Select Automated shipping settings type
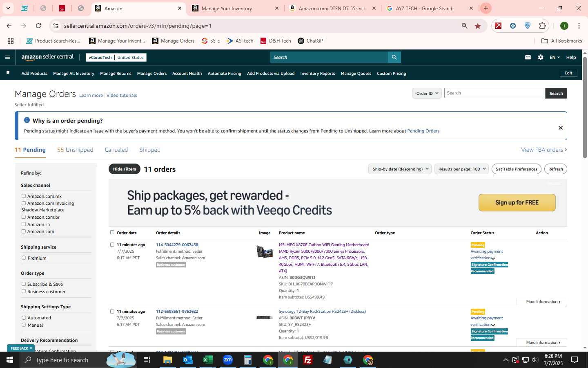 click(x=24, y=318)
